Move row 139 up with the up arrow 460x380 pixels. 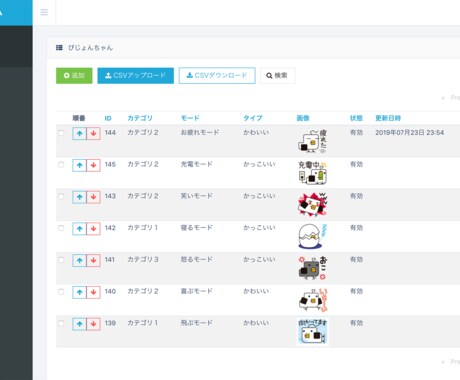tap(79, 324)
